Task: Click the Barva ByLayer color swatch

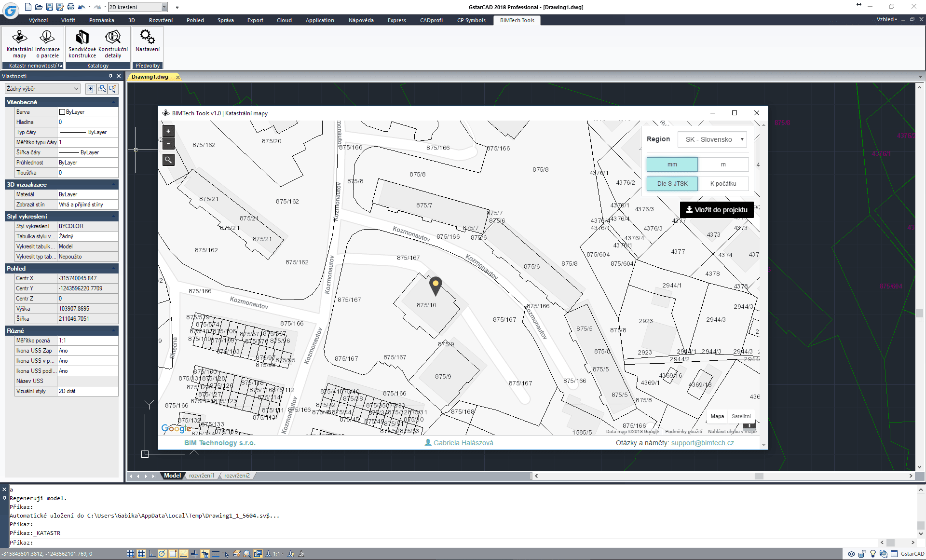Action: (x=62, y=112)
